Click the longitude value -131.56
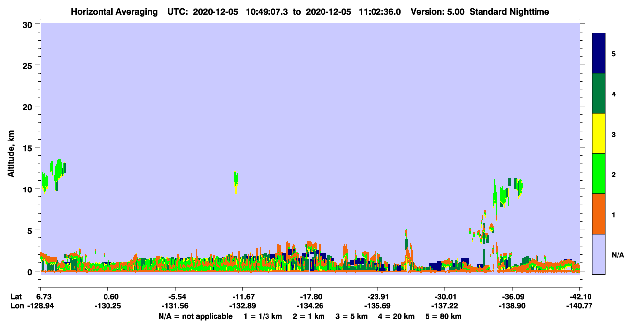Viewport: 644px width, 330px height. [175, 306]
